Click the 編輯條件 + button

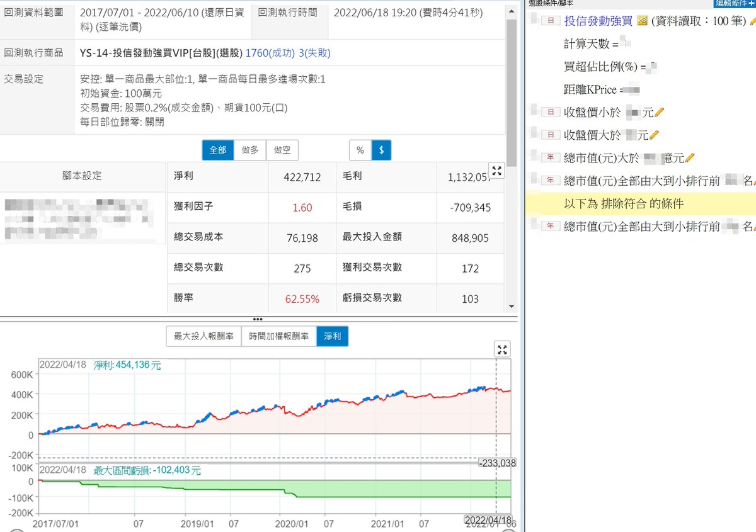pos(735,3)
